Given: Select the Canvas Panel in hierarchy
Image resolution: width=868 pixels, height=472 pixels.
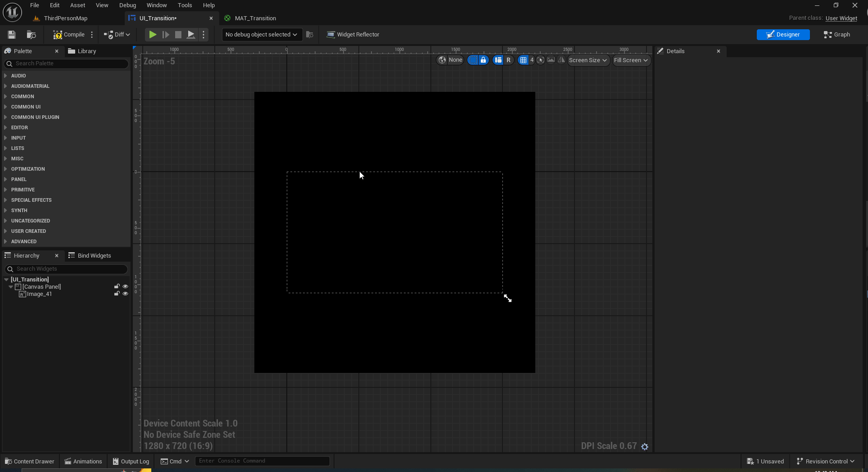Looking at the screenshot, I should pyautogui.click(x=41, y=287).
